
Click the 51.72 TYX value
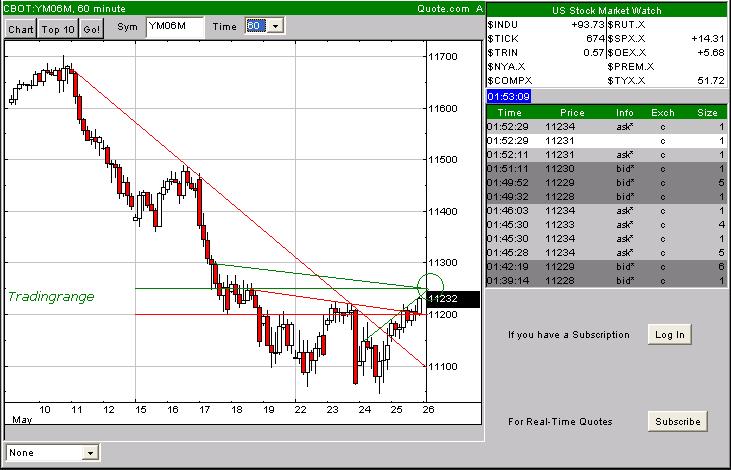click(x=711, y=81)
